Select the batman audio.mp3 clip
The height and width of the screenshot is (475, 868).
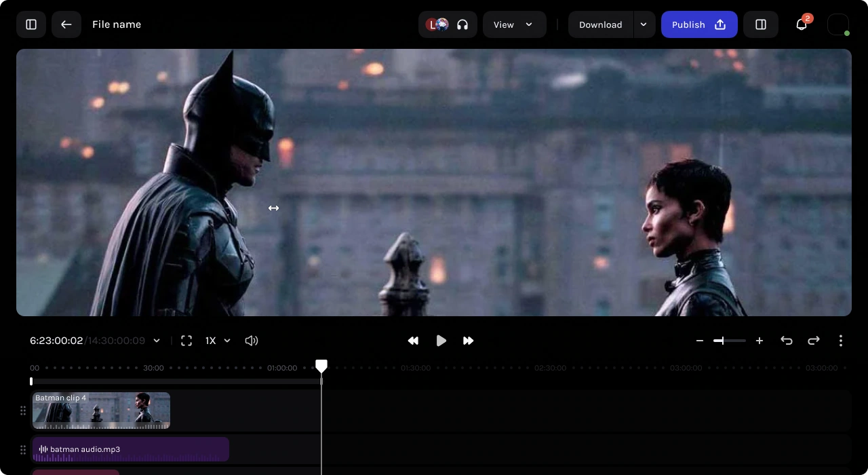click(x=131, y=449)
